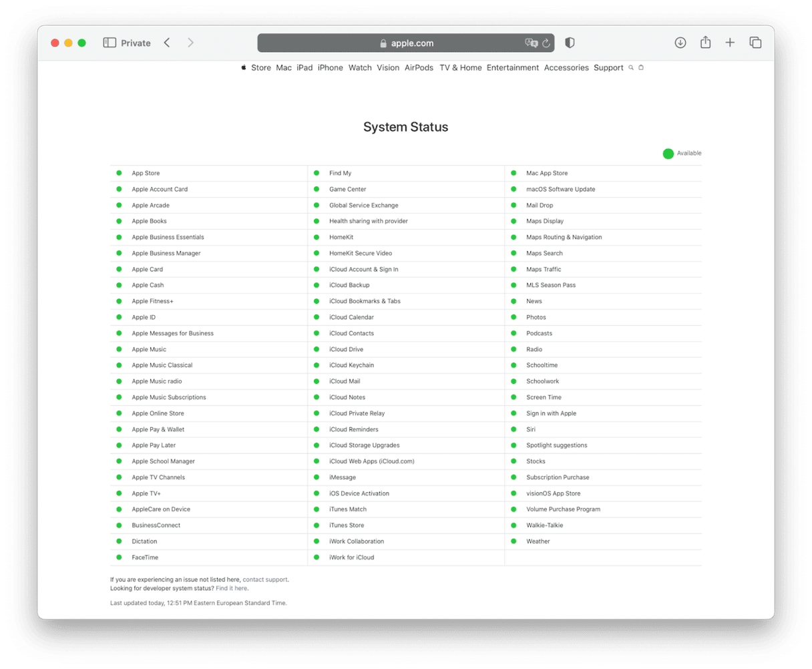Click the green dot beside iMessage

coord(317,477)
